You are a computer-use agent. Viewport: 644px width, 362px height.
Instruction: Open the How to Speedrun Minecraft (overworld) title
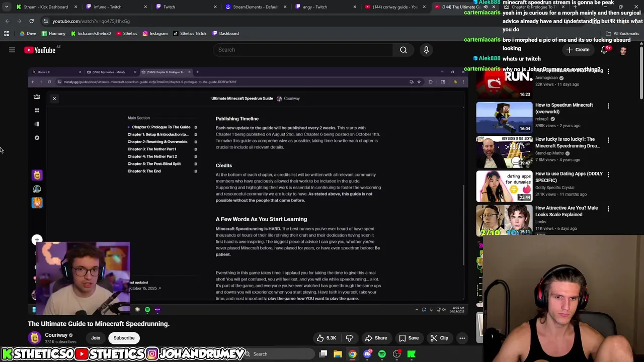pyautogui.click(x=564, y=108)
